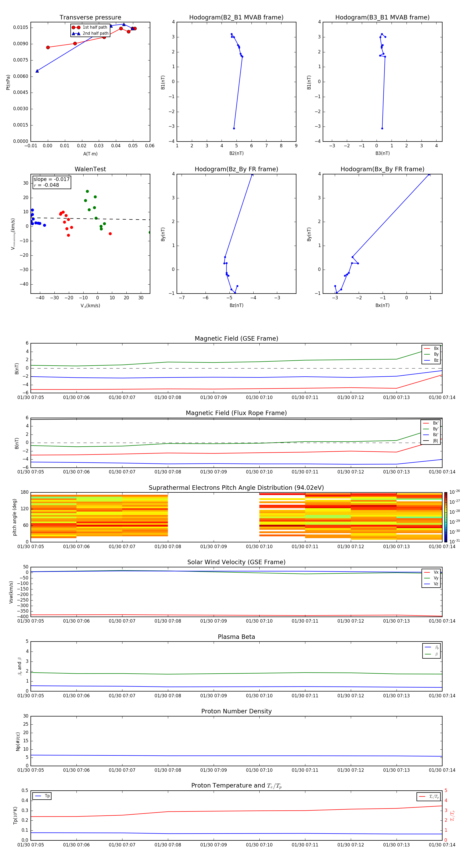
Task: Click the Vy legend entry in Solar Wind plot
Action: click(431, 578)
